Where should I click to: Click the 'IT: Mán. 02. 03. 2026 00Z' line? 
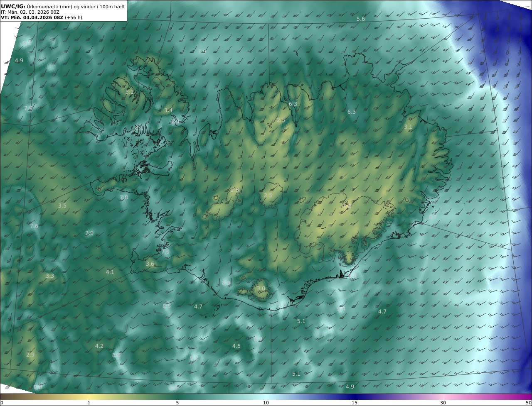tap(30, 12)
